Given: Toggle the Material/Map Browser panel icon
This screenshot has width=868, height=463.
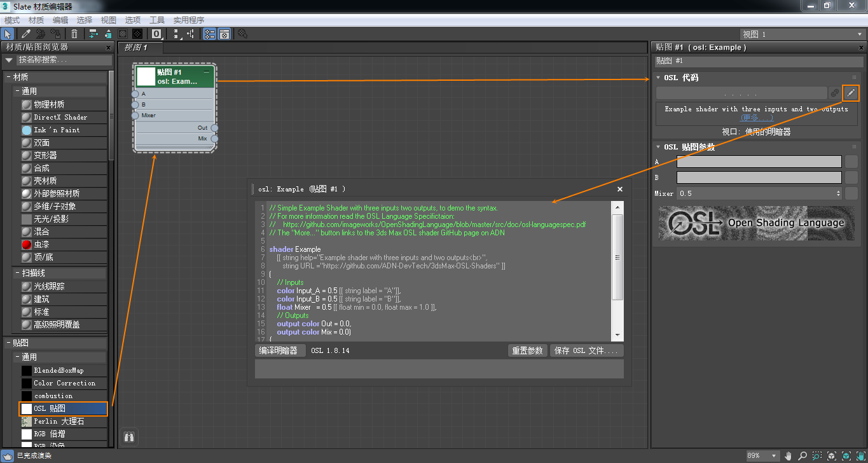Looking at the screenshot, I should click(x=209, y=34).
